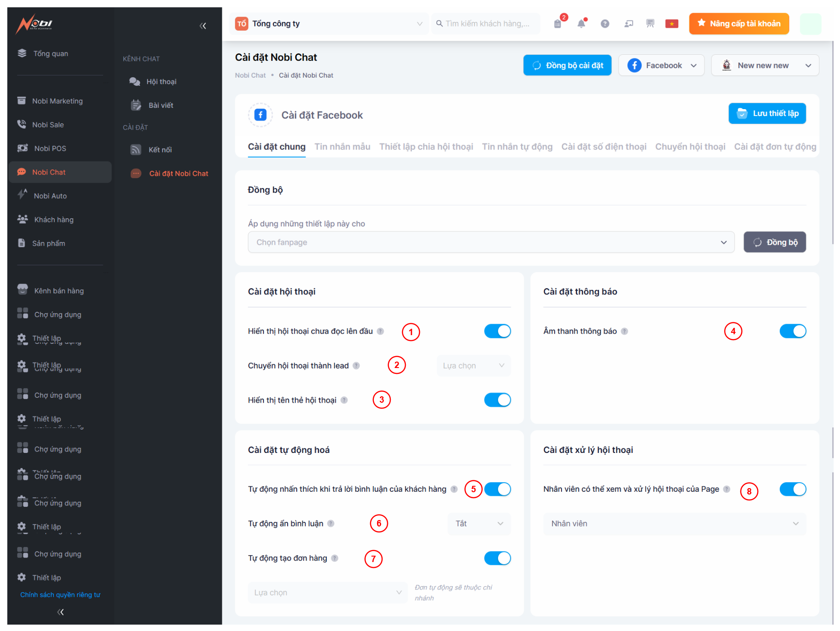Switch to the Tin nhắn mẫu tab
Image resolution: width=840 pixels, height=631 pixels.
coord(342,147)
